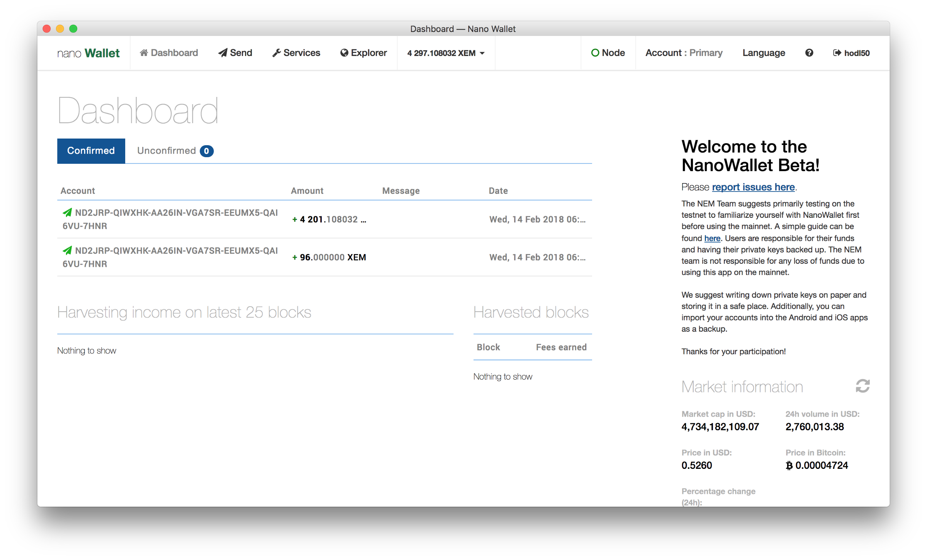The image size is (927, 560).
Task: Click the arrow icon on the 96 XEM transaction
Action: click(67, 250)
